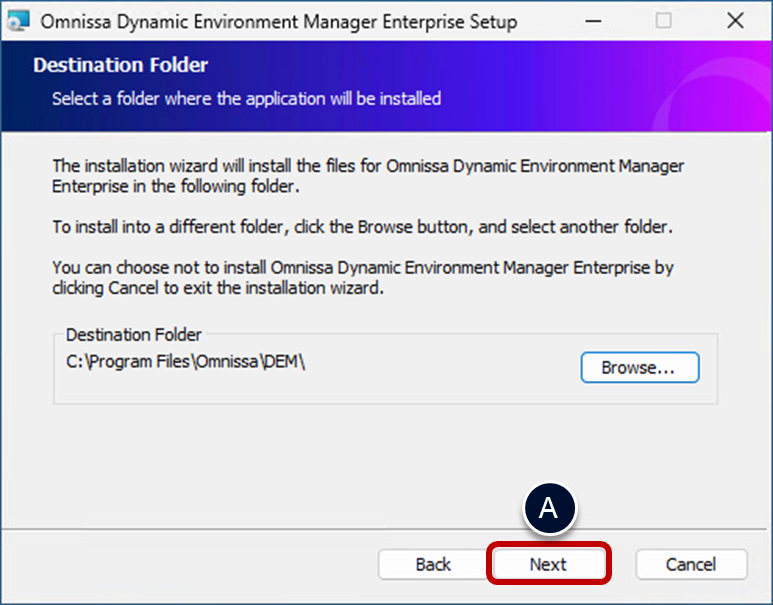The height and width of the screenshot is (605, 773).
Task: Close the Setup window with the X
Action: [735, 21]
